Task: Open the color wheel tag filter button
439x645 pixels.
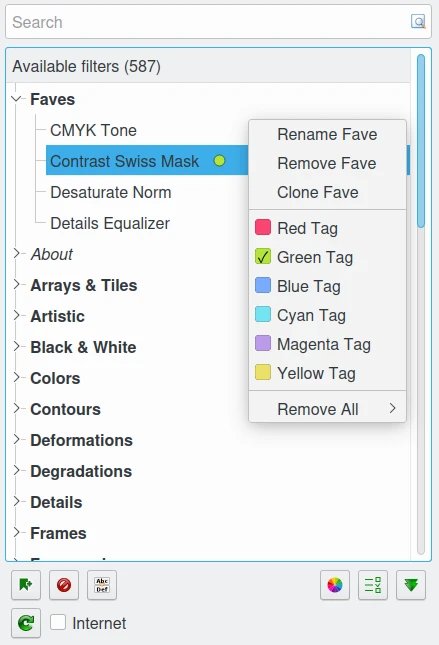Action: coord(335,585)
